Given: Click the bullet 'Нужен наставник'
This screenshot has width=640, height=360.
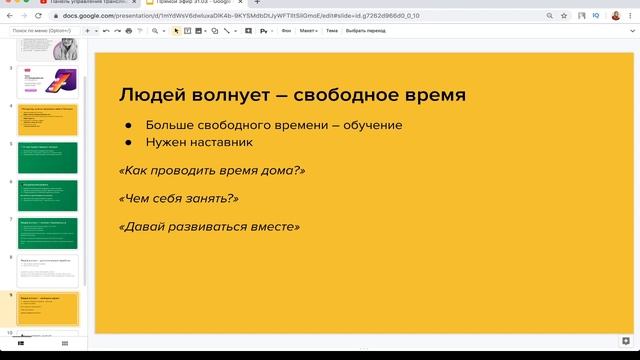Looking at the screenshot, I should (x=199, y=142).
